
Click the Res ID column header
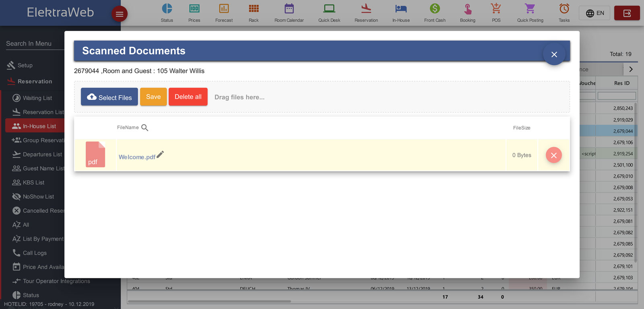point(621,83)
